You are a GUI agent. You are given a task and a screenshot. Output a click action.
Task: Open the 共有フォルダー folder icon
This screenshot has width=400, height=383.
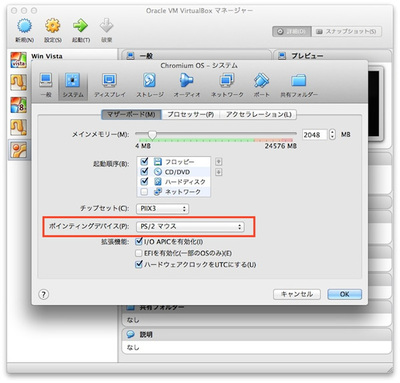tap(299, 80)
